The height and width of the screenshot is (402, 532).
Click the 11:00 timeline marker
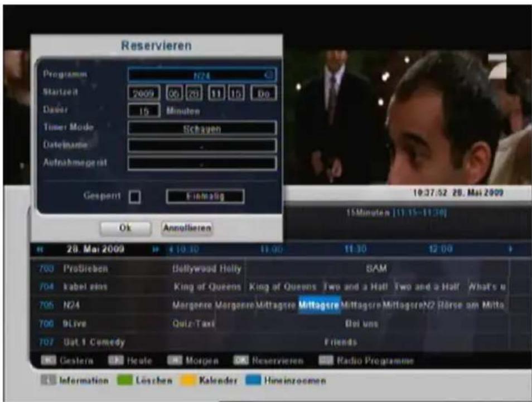pos(272,250)
